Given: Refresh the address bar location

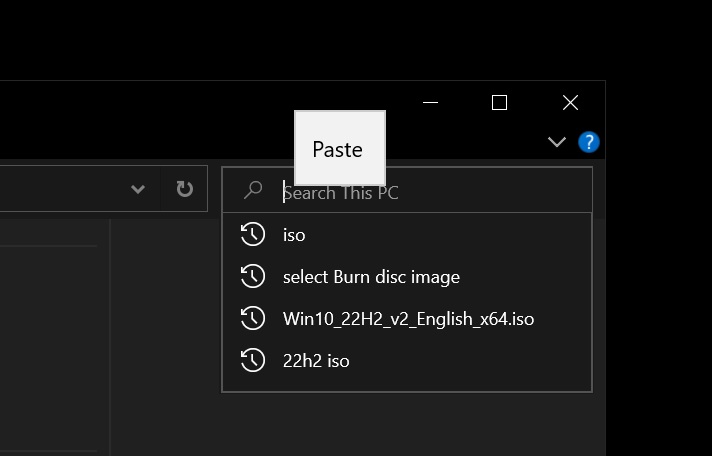Looking at the screenshot, I should tap(184, 188).
